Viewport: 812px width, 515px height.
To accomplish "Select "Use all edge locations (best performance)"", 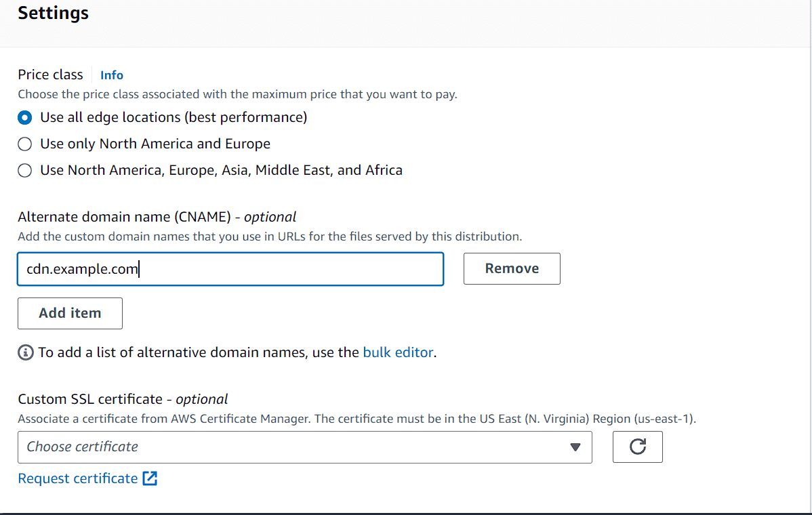I will [x=24, y=117].
